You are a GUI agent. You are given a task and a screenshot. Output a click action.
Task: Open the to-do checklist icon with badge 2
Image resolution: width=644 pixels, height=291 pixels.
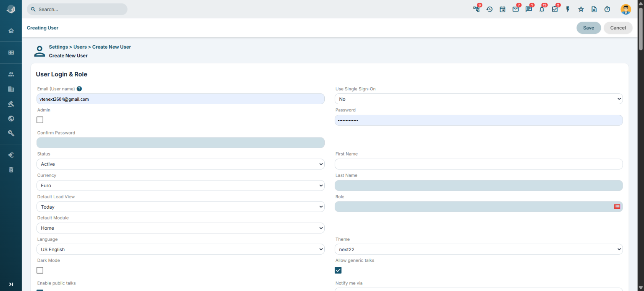[555, 9]
